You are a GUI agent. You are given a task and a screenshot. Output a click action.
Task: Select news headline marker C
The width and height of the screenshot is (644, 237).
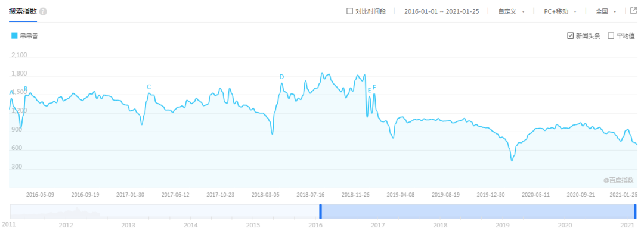point(149,86)
